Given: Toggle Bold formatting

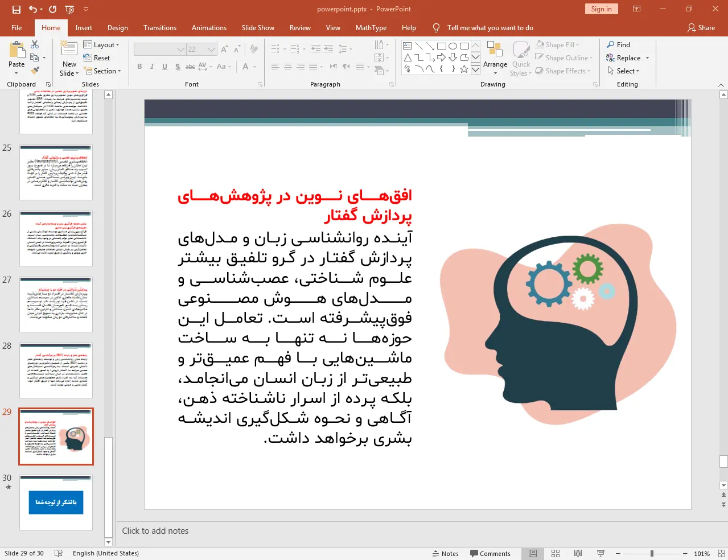Looking at the screenshot, I should coord(139,67).
